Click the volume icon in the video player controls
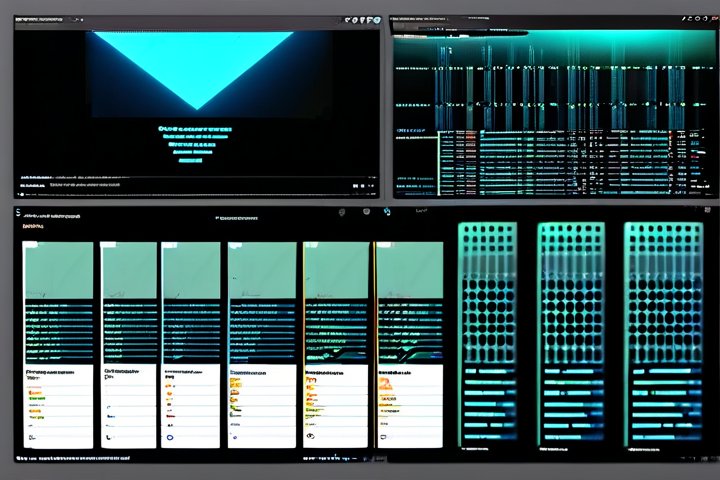Viewport: 720px width, 480px height. [x=355, y=186]
